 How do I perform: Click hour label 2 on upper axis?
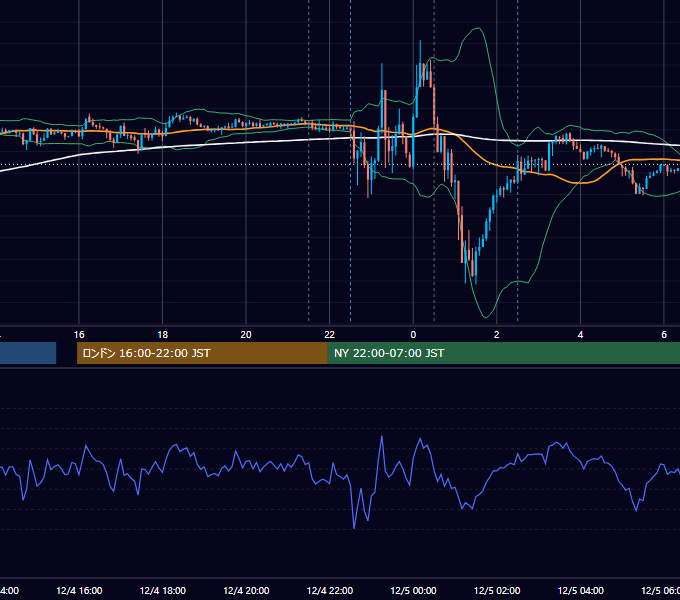tap(497, 335)
